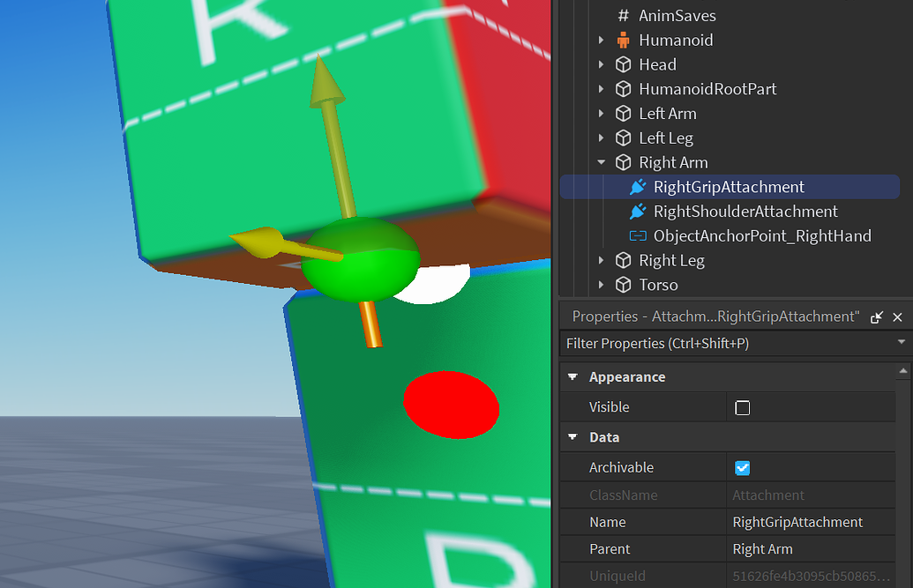Viewport: 913px width, 588px height.
Task: Collapse the Right Arm tree item
Action: (602, 162)
